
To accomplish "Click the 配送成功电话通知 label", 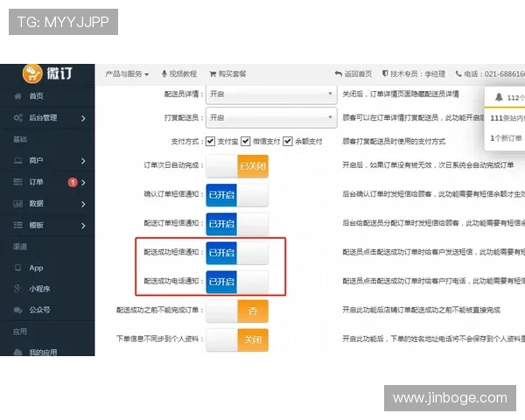I will click(171, 281).
